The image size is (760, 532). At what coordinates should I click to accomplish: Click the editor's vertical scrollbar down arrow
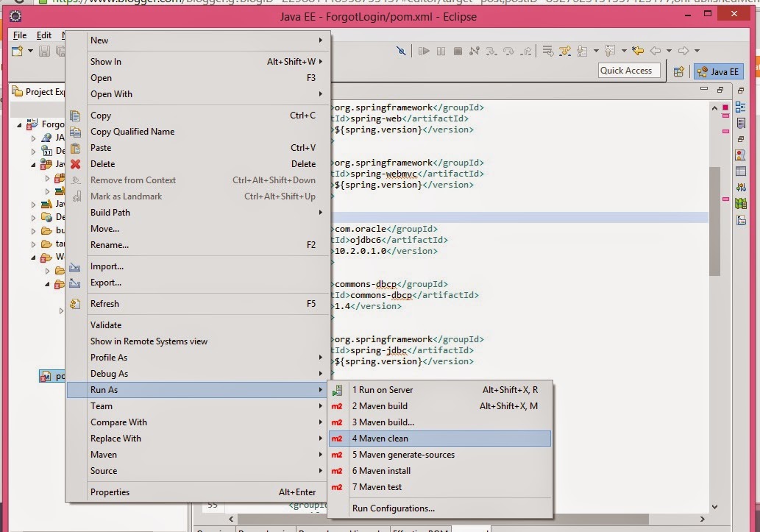713,506
